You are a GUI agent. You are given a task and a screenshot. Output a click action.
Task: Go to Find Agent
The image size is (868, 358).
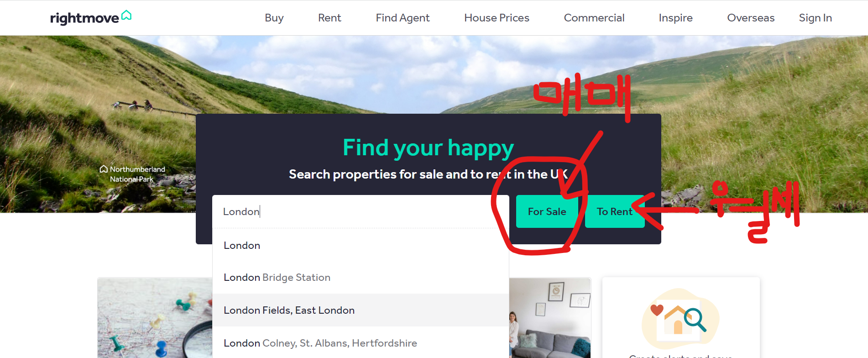point(403,18)
